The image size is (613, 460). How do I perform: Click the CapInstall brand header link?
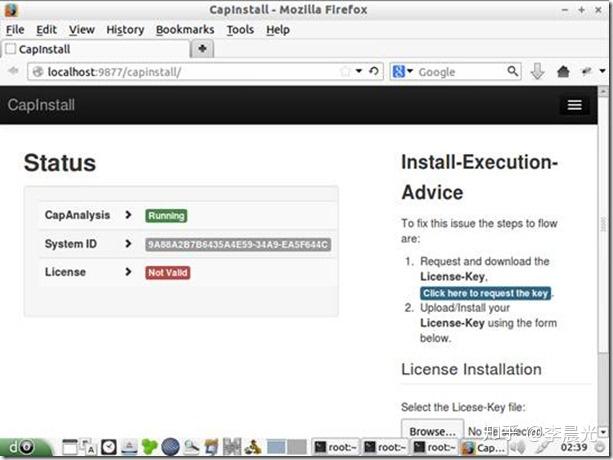(41, 105)
